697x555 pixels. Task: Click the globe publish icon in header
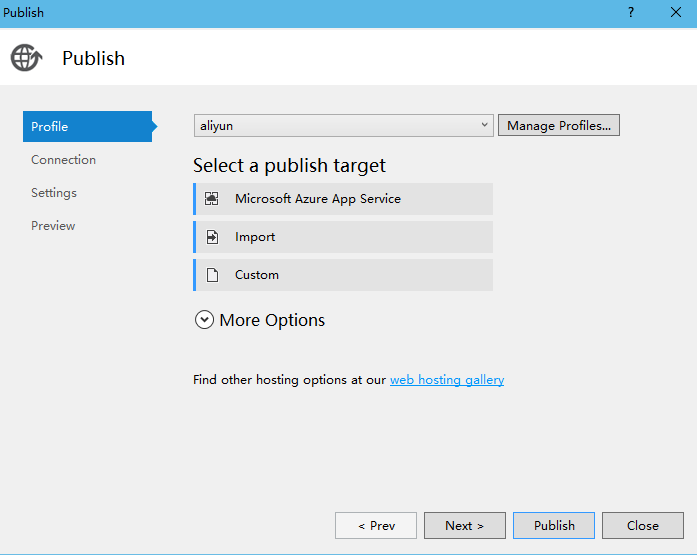tap(26, 58)
